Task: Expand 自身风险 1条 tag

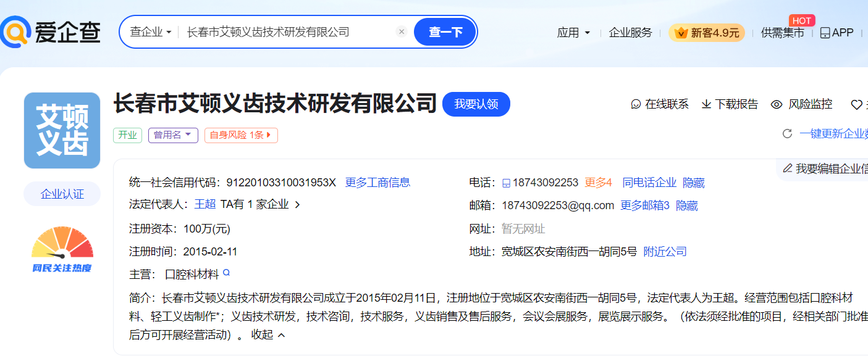Action: pyautogui.click(x=241, y=135)
